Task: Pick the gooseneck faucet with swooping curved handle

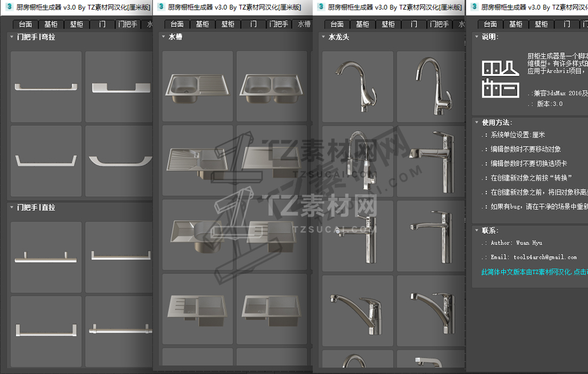Action: tap(358, 87)
